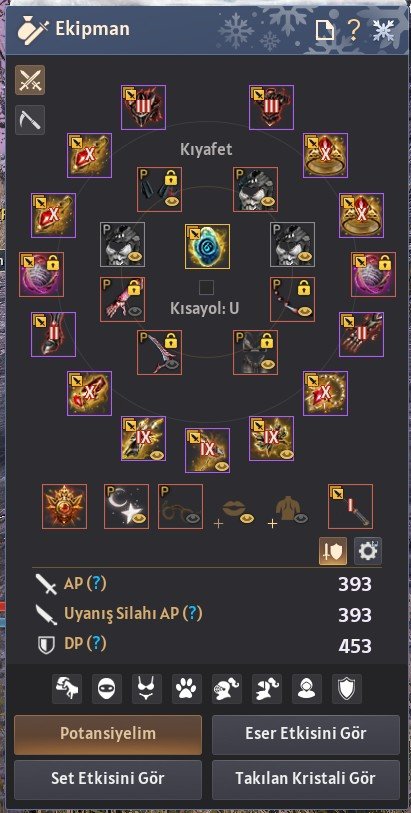Image resolution: width=411 pixels, height=813 pixels.
Task: Toggle the sword and shield stats view button
Action: (x=333, y=551)
